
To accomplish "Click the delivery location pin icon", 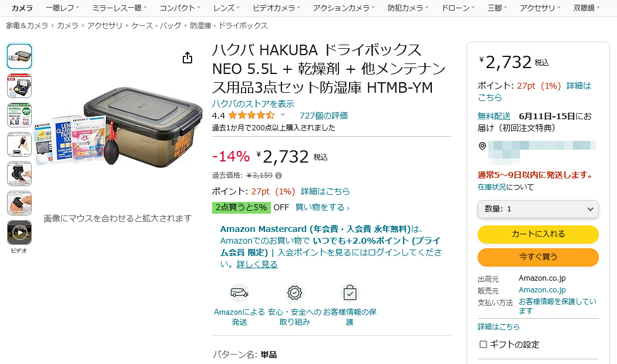I will (482, 146).
